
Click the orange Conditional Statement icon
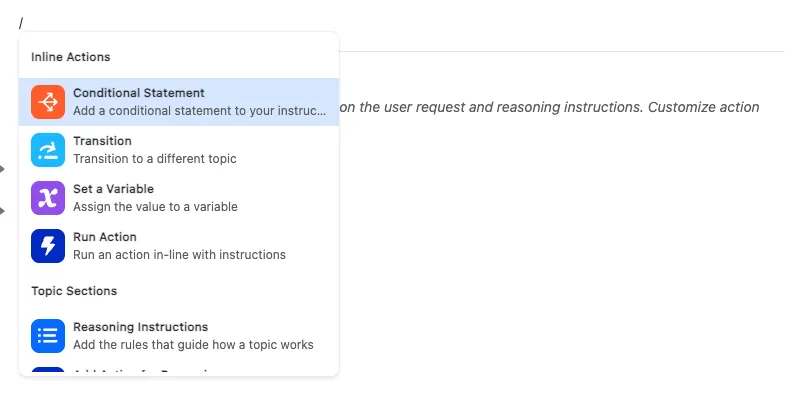pyautogui.click(x=48, y=102)
